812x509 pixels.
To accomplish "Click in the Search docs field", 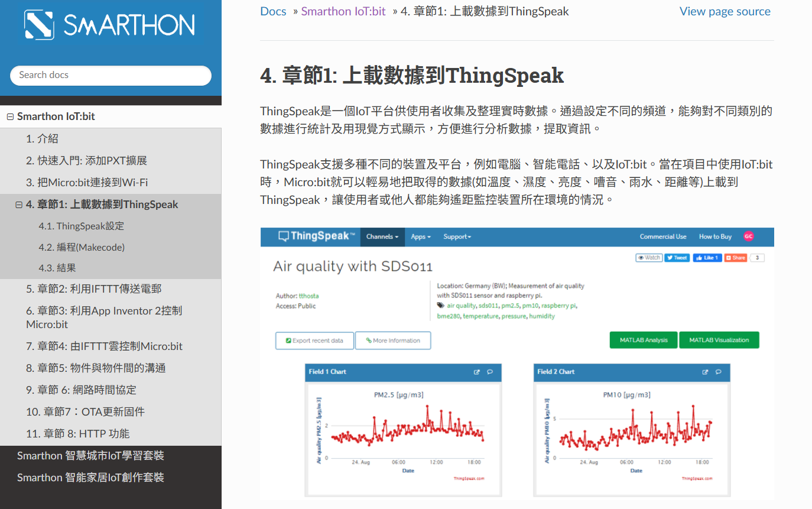I will pos(111,75).
